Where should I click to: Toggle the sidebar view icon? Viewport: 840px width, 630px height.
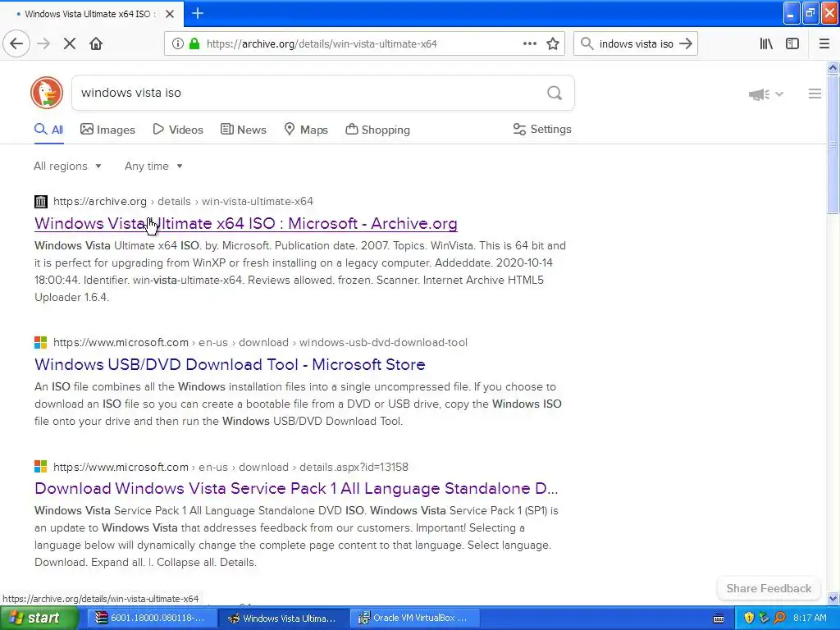pyautogui.click(x=792, y=43)
